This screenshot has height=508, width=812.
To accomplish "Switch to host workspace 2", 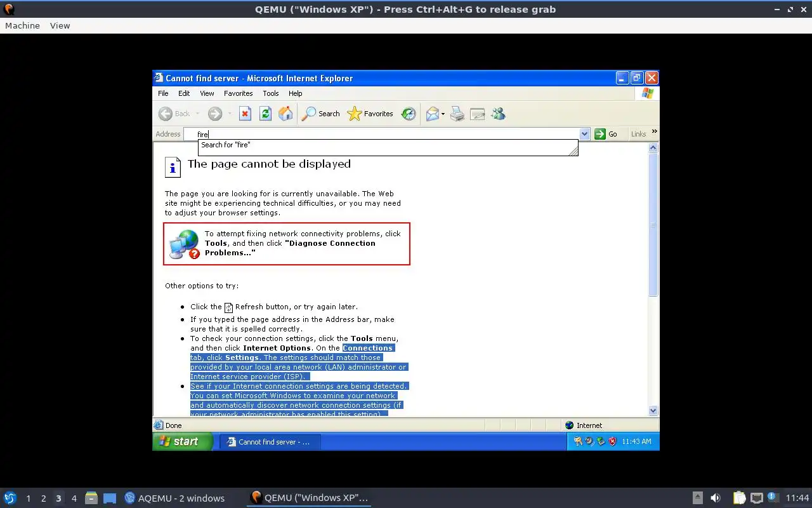I will pyautogui.click(x=43, y=498).
